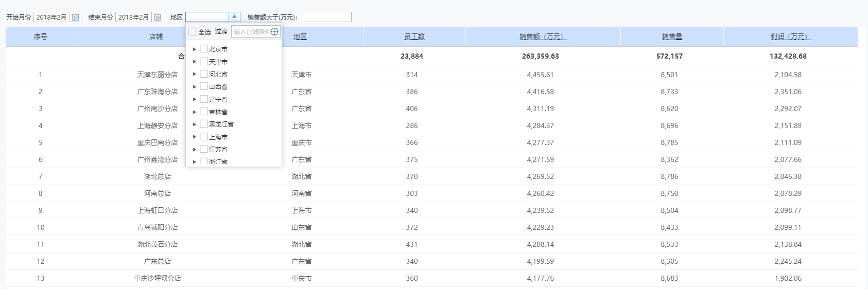Click total profit value 132,428.68
Image resolution: width=868 pixels, height=289 pixels.
[788, 56]
